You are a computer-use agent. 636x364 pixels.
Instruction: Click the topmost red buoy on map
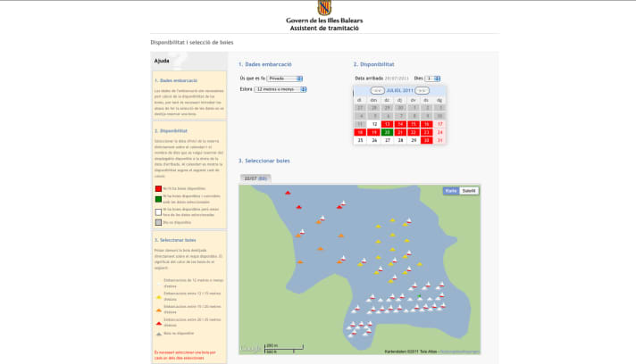(x=288, y=192)
